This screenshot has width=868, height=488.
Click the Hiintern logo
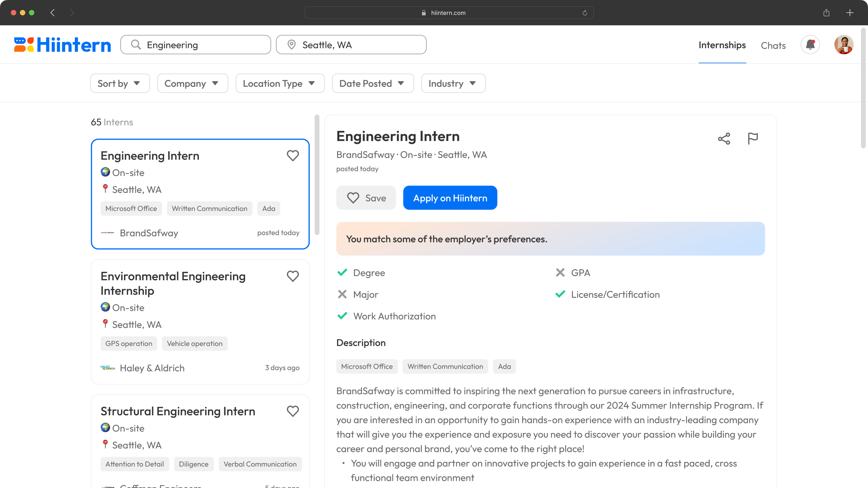pyautogui.click(x=62, y=45)
